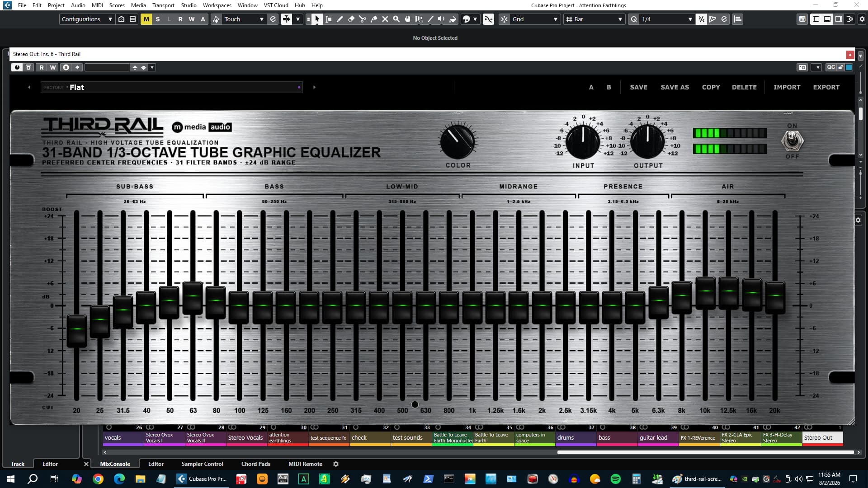The image size is (868, 488).
Task: Click the EXPORT preset button
Action: (x=826, y=87)
